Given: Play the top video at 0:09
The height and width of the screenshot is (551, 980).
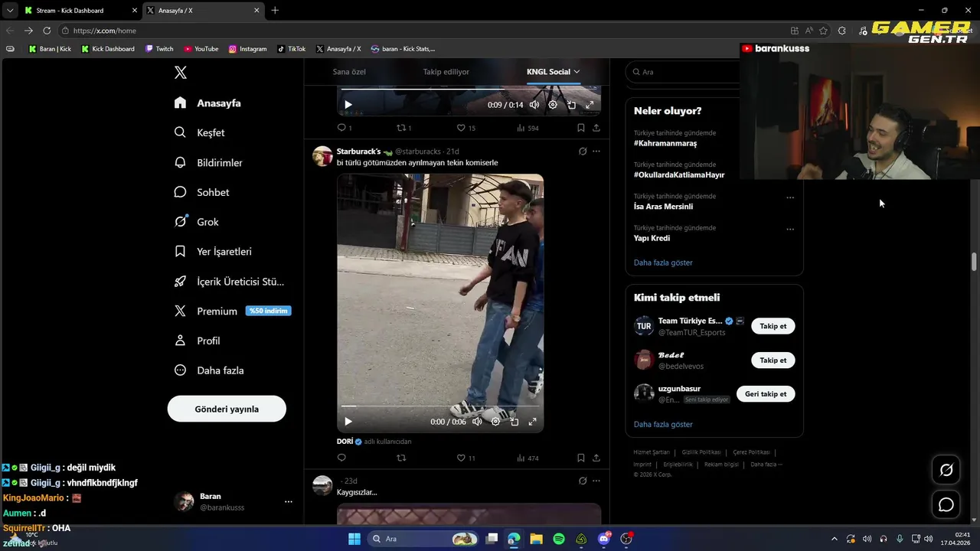Looking at the screenshot, I should pos(348,105).
